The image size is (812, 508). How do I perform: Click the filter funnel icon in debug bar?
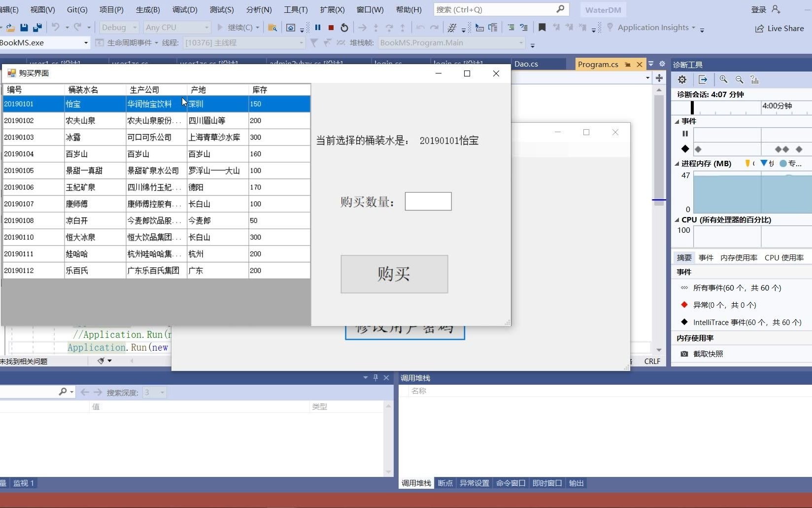[x=314, y=43]
